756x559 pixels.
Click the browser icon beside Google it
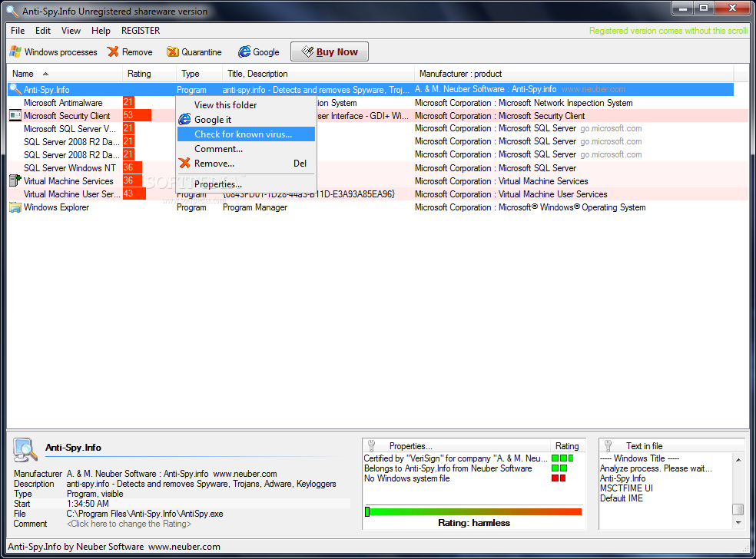(x=184, y=119)
